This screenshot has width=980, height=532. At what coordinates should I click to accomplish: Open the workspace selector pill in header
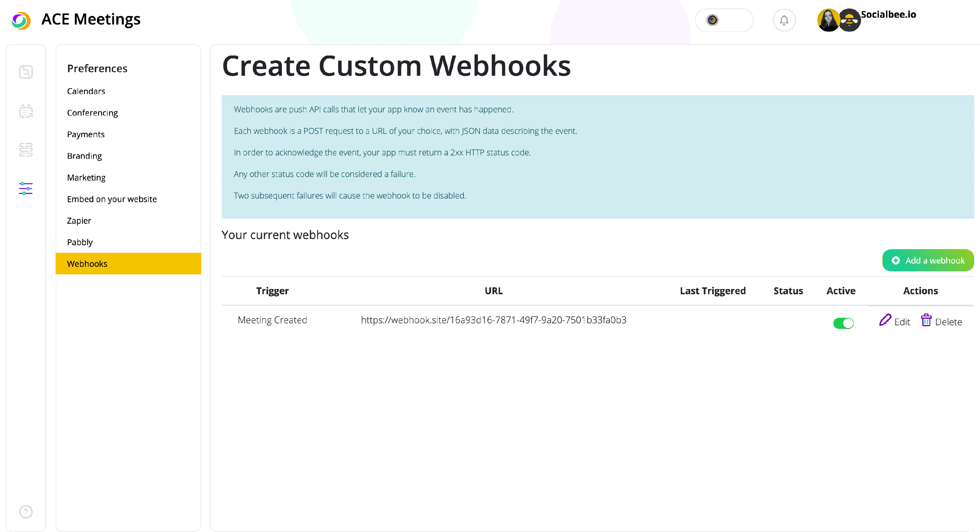(x=724, y=20)
